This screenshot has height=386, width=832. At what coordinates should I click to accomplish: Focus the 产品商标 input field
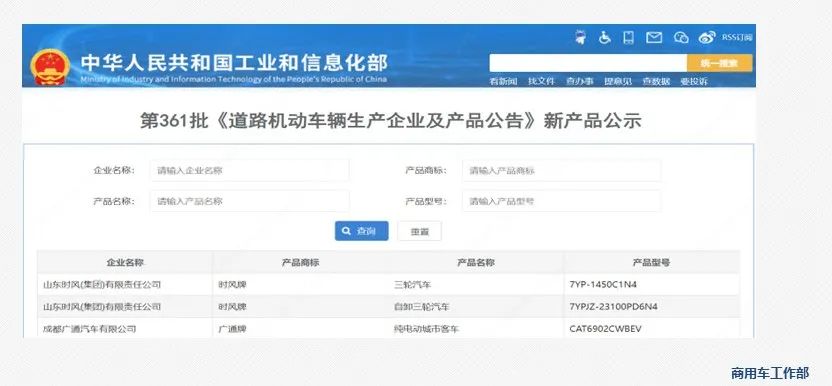[561, 170]
